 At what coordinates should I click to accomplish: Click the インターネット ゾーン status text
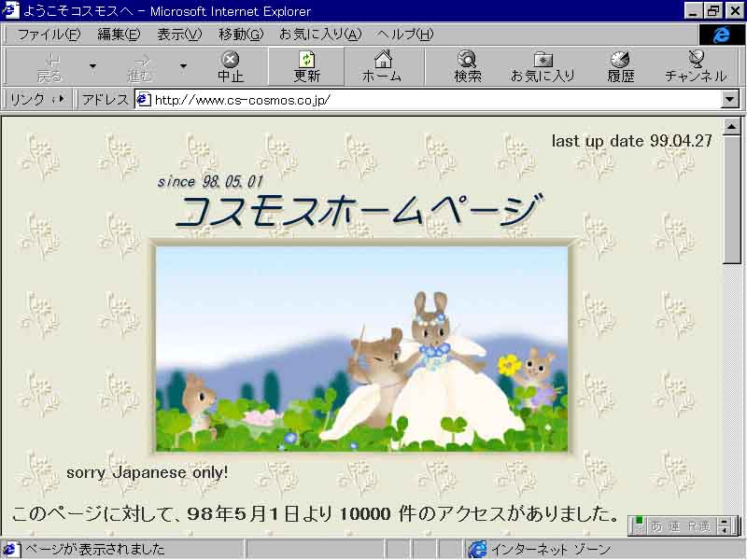pyautogui.click(x=551, y=550)
